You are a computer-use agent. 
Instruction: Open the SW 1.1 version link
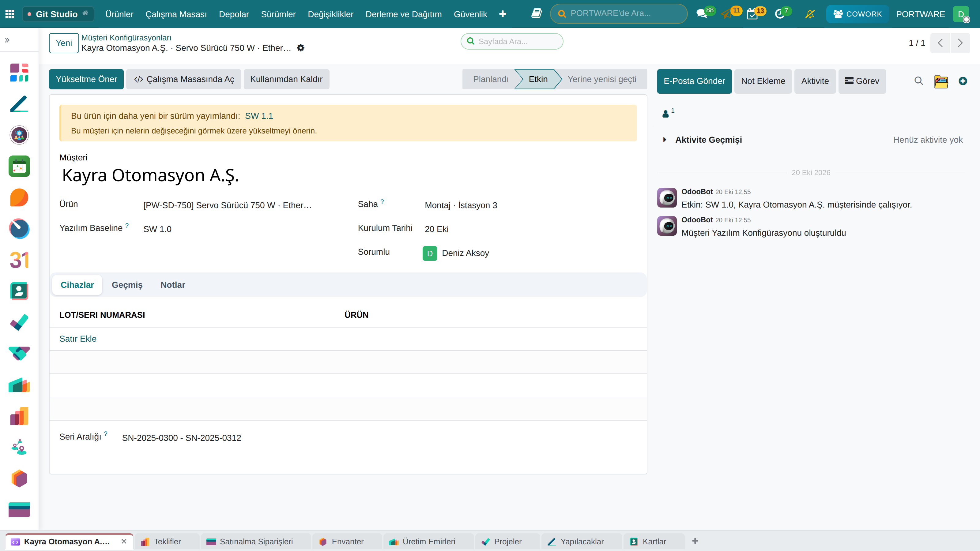(x=259, y=116)
